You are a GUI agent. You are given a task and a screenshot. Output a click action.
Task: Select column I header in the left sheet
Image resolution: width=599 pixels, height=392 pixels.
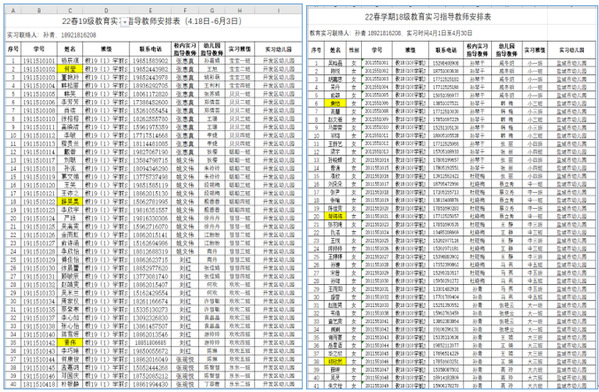[x=278, y=11]
